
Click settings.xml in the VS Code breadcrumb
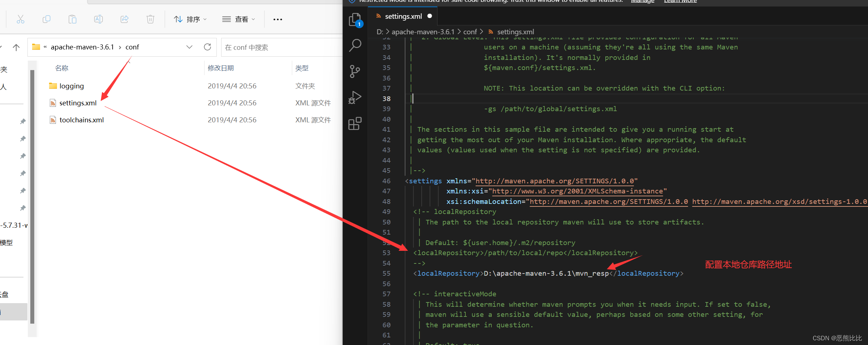coord(516,32)
